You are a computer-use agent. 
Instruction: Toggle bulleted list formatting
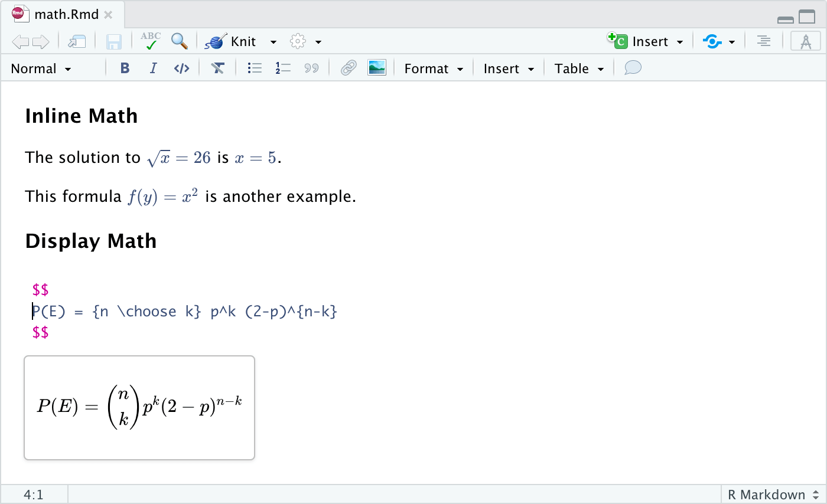254,68
